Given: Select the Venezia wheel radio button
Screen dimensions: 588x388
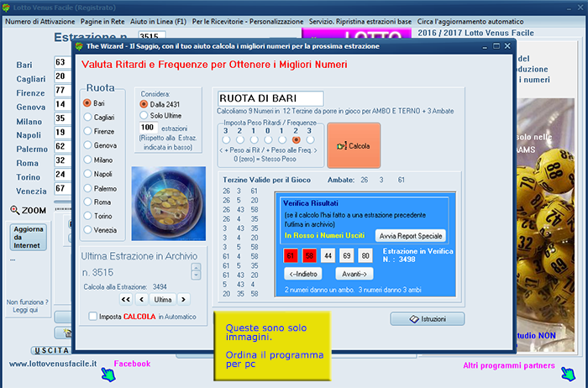Looking at the screenshot, I should point(87,230).
